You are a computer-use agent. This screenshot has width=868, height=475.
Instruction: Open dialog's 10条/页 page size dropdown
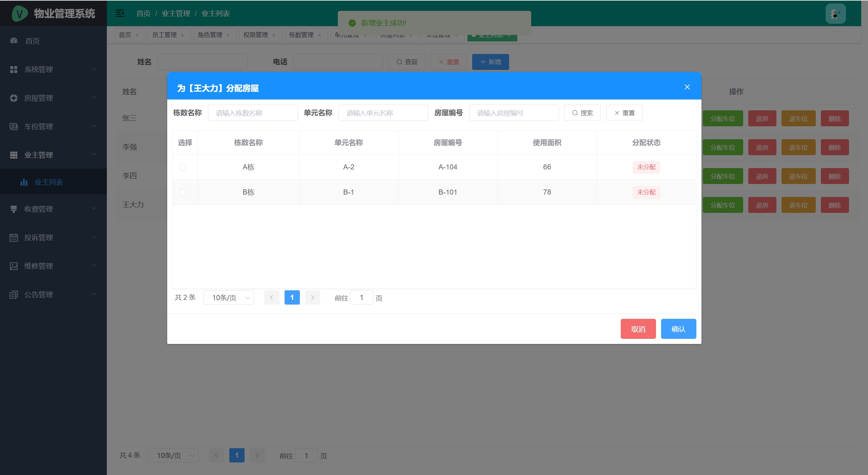click(x=228, y=298)
